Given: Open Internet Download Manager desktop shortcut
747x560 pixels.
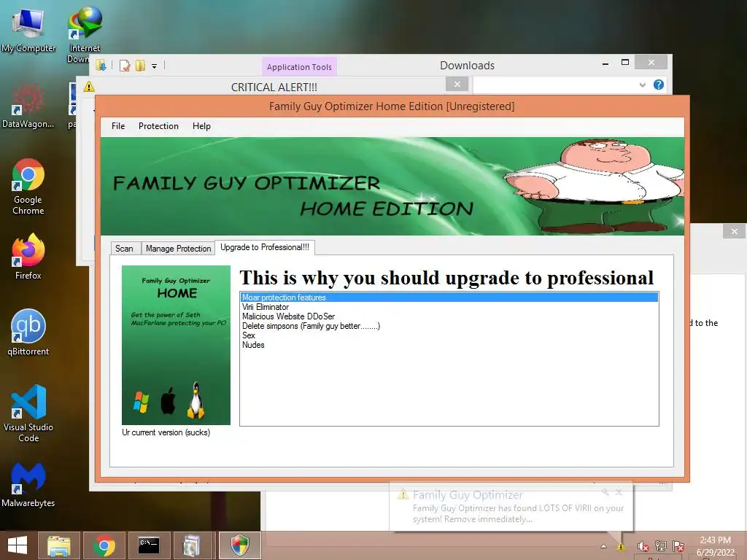Looking at the screenshot, I should click(x=85, y=34).
